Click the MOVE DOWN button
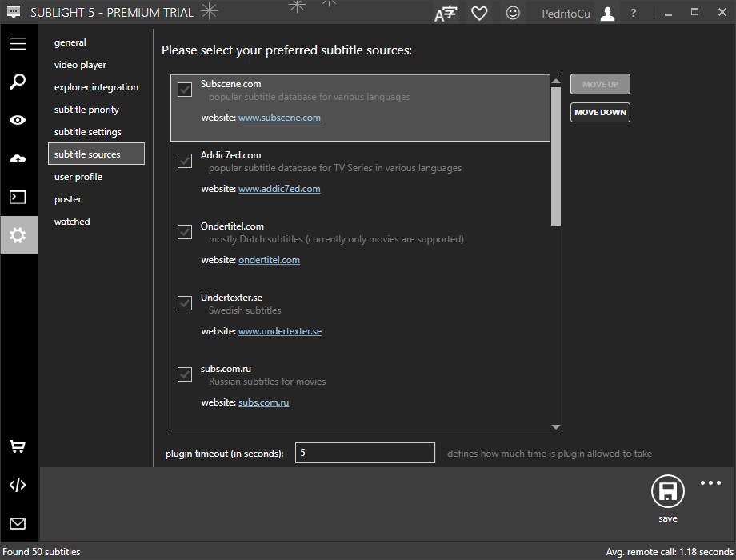Viewport: 736px width, 560px height. (x=600, y=113)
